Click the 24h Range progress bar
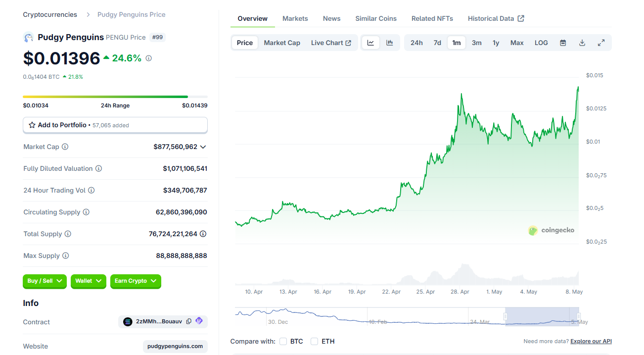Image resolution: width=644 pixels, height=355 pixels. tap(115, 97)
